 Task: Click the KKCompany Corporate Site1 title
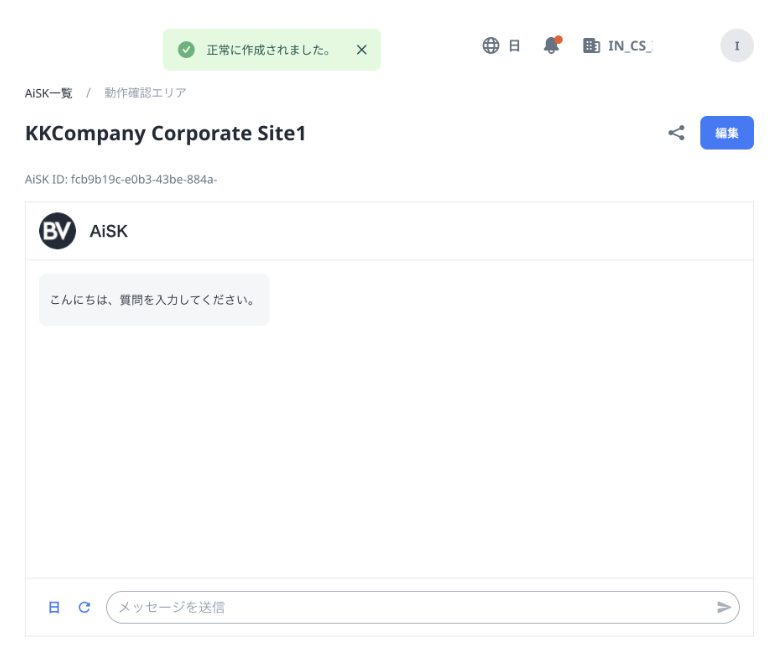(x=165, y=133)
